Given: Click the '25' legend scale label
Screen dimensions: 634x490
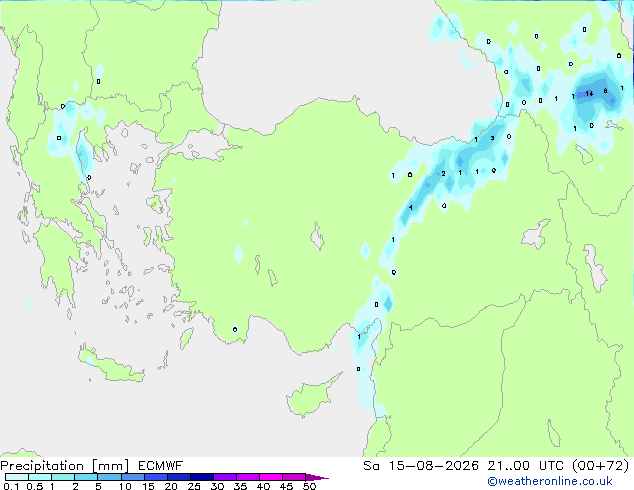Looking at the screenshot, I should [x=194, y=486].
